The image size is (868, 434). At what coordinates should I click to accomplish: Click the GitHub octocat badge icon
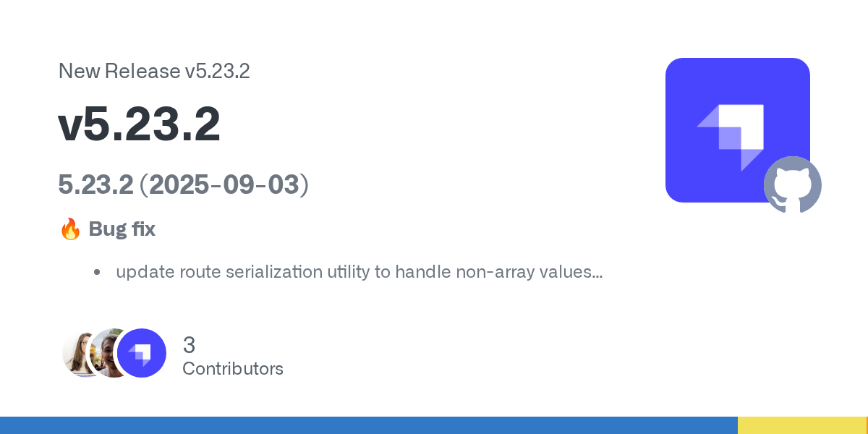[x=793, y=185]
